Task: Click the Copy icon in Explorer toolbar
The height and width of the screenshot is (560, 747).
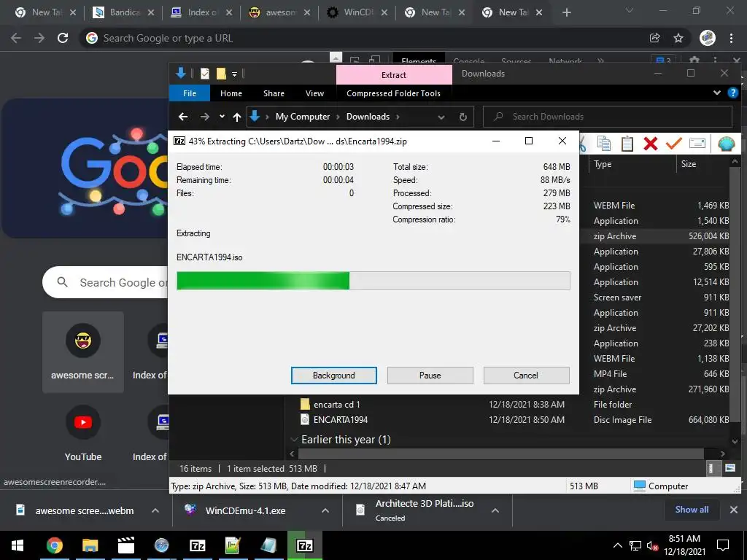Action: pyautogui.click(x=603, y=144)
